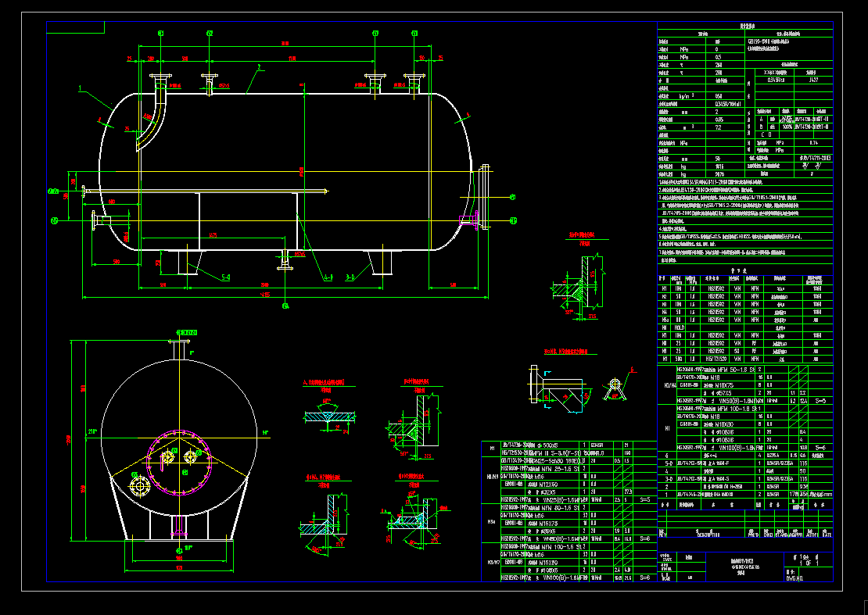The height and width of the screenshot is (615, 868).
Task: Click the "M12X60" bolt entry
Action: 549,484
